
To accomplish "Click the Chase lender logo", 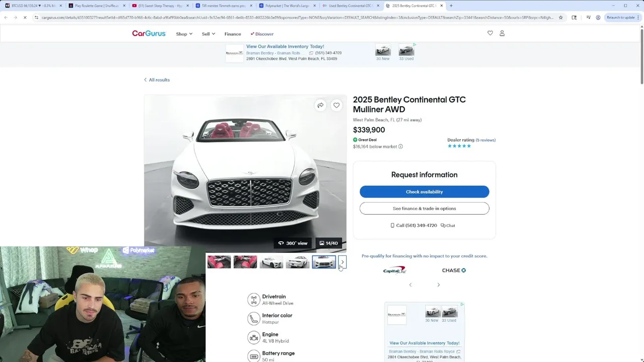I will point(454,270).
